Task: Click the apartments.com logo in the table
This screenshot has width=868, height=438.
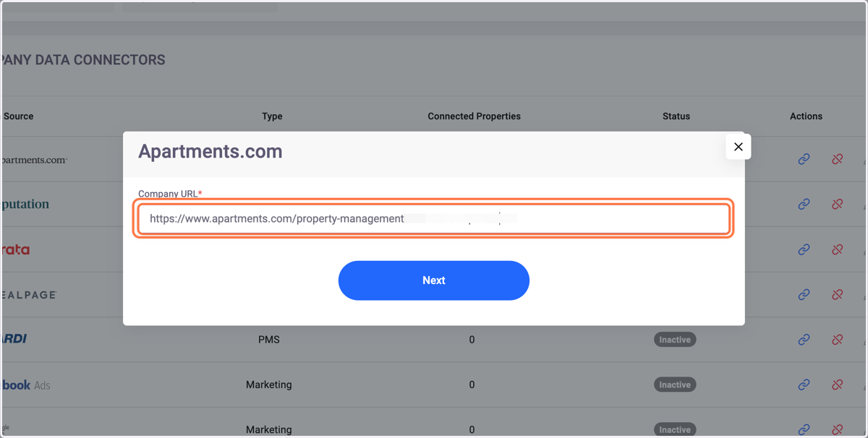Action: 34,160
